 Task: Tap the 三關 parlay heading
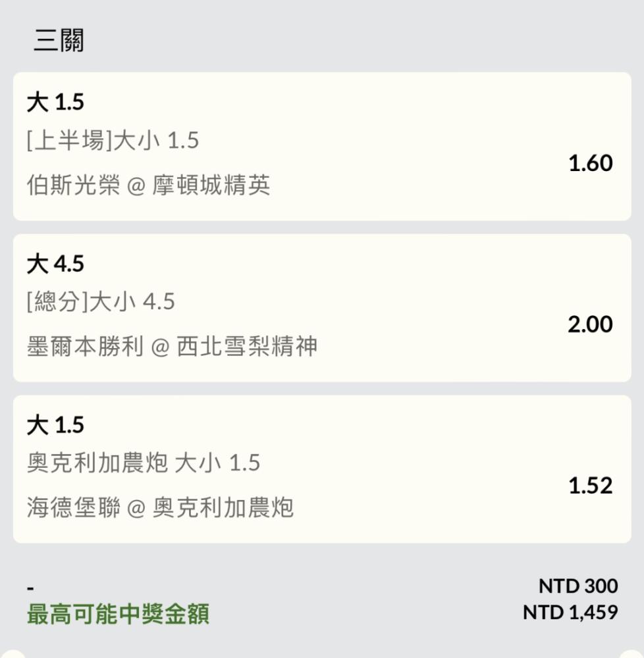59,40
